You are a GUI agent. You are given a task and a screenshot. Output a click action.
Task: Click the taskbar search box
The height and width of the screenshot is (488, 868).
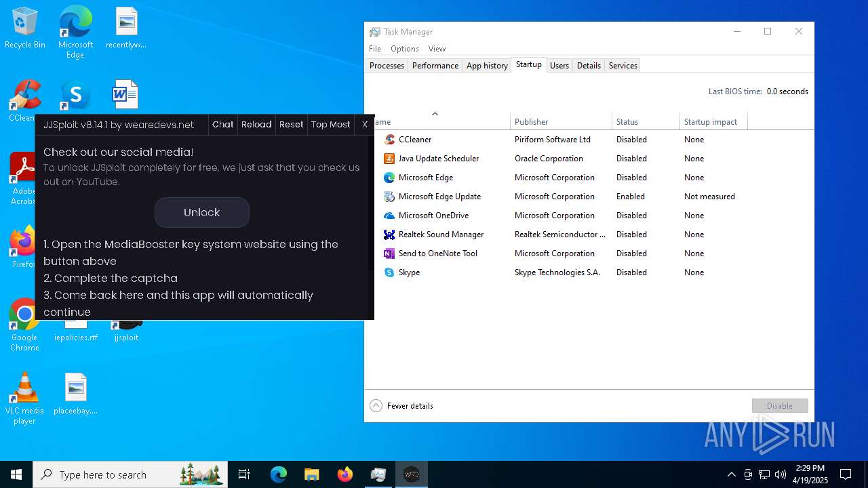(130, 474)
